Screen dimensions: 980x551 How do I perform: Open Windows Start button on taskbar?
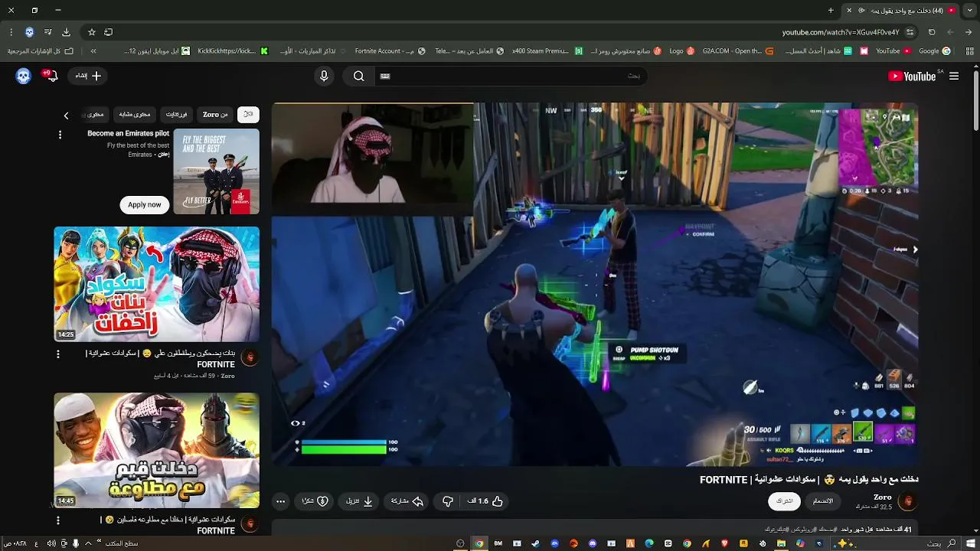(971, 543)
